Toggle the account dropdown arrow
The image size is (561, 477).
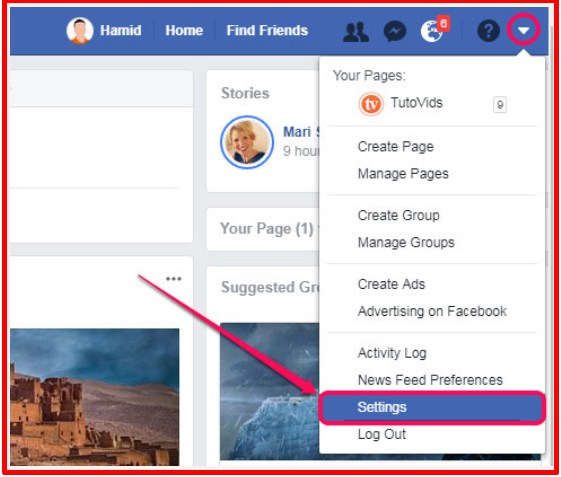coord(523,30)
